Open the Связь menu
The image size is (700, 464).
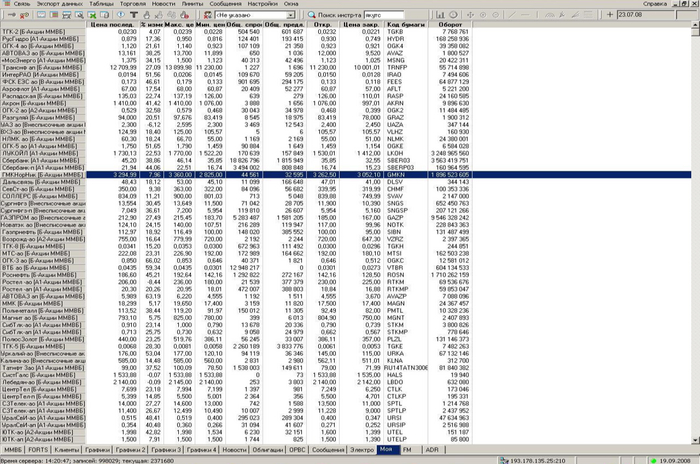(13, 4)
